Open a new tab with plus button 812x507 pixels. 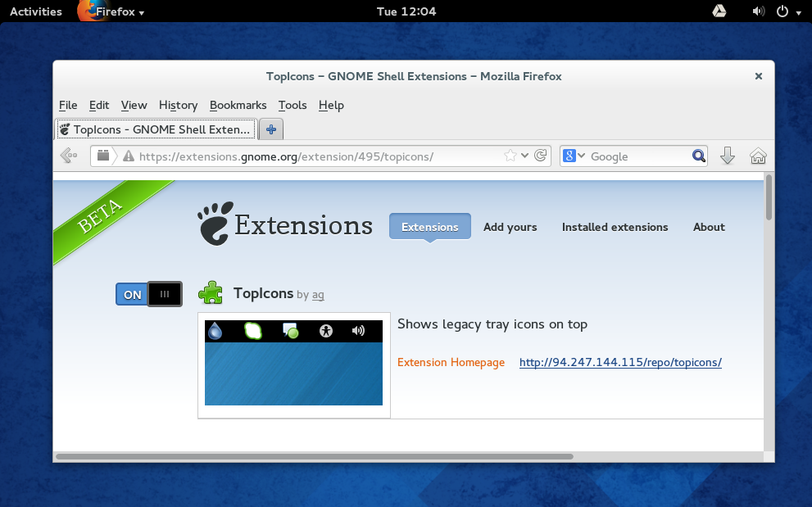tap(271, 129)
